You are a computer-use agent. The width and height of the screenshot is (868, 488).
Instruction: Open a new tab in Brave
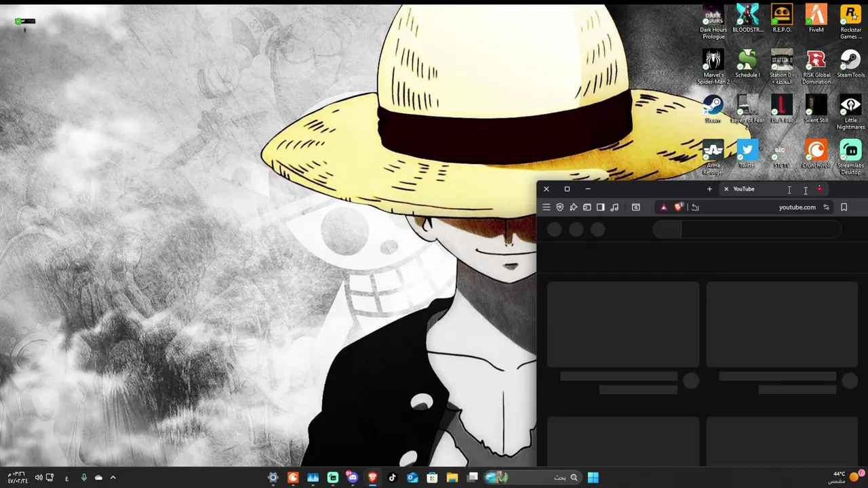coord(709,189)
